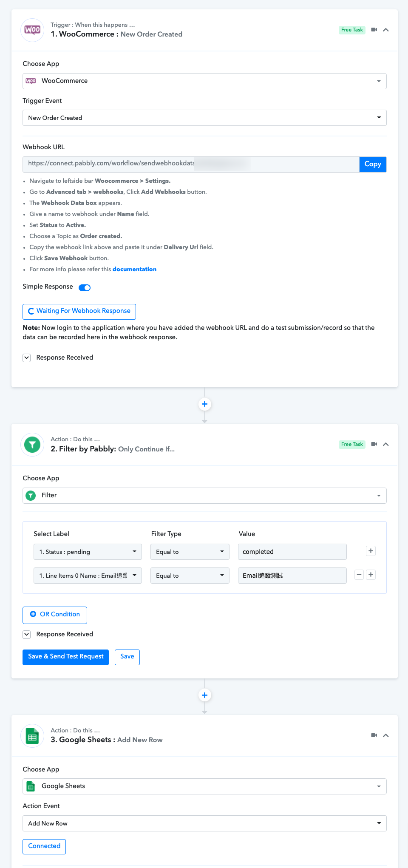Viewport: 408px width, 868px height.
Task: Collapse the Filter by Pabbly step
Action: (386, 444)
